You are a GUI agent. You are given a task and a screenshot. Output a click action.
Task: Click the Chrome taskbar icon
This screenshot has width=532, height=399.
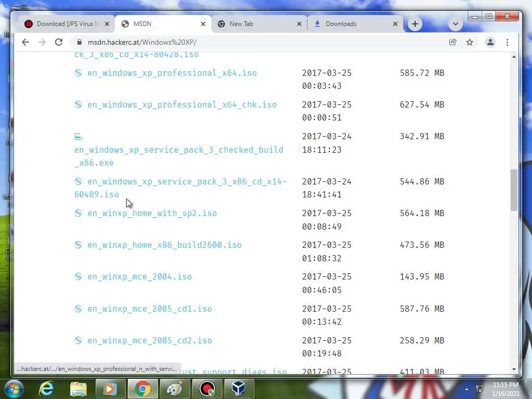tap(142, 389)
